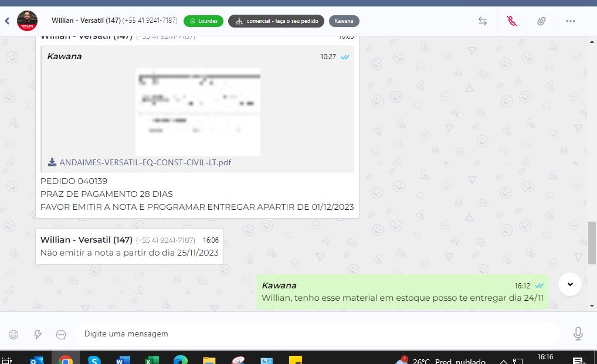
Task: Open quick replies lightning icon
Action: (x=38, y=334)
